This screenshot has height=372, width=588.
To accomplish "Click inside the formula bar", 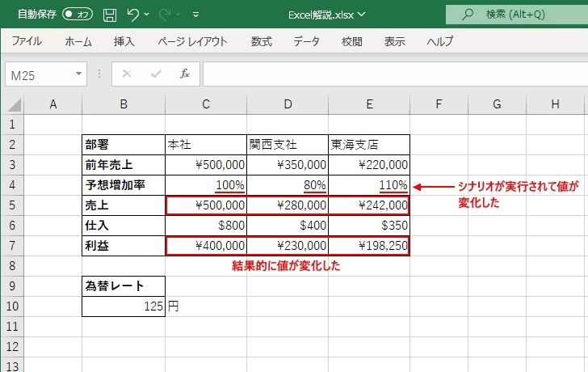I will [x=395, y=74].
